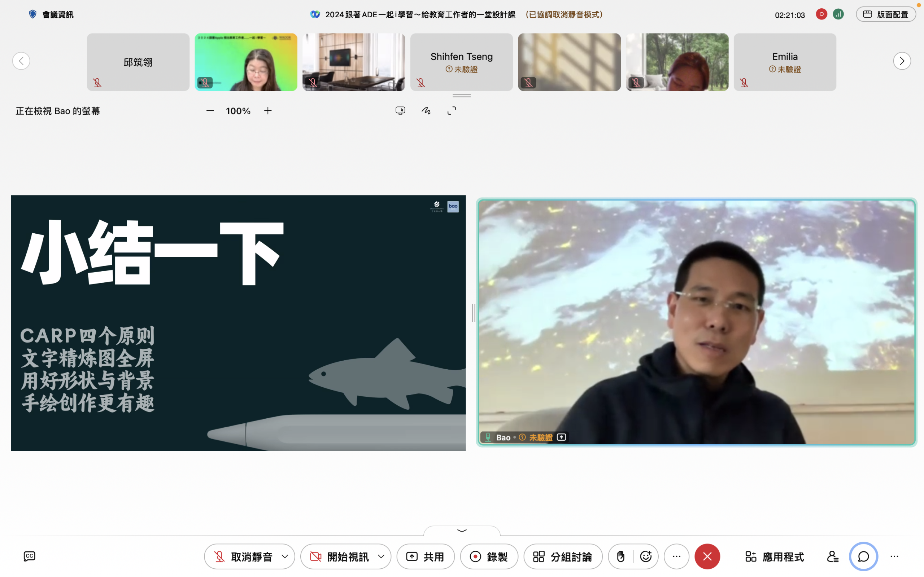Open 版面配置 layout menu
Image resolution: width=924 pixels, height=577 pixels.
click(x=886, y=14)
